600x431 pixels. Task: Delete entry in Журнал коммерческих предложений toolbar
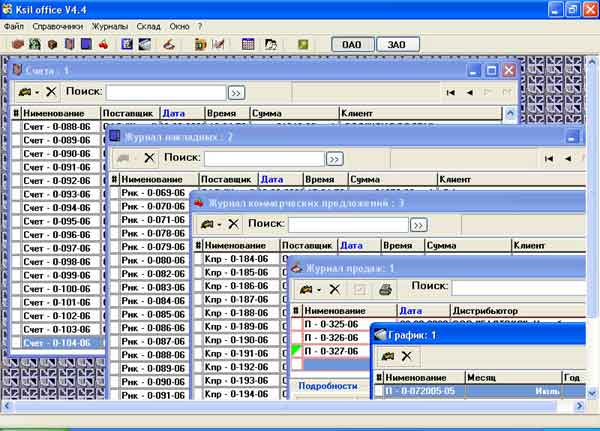click(x=233, y=224)
